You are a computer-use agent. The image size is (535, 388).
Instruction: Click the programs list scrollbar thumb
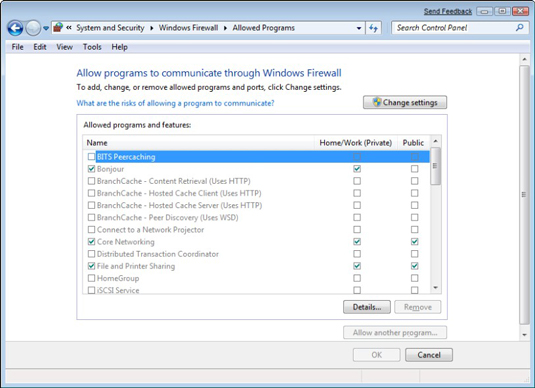[435, 166]
